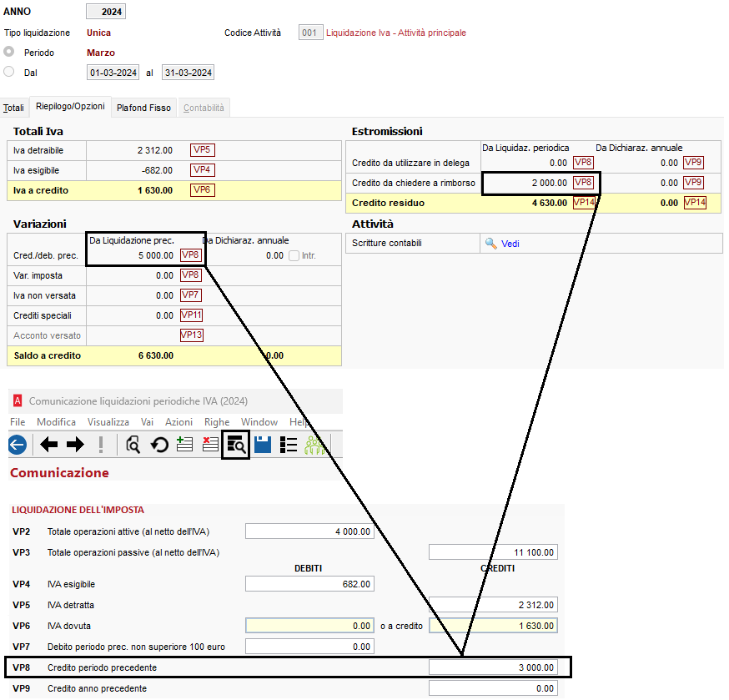729x700 pixels.
Task: Open the Visualizza menu
Action: click(108, 422)
